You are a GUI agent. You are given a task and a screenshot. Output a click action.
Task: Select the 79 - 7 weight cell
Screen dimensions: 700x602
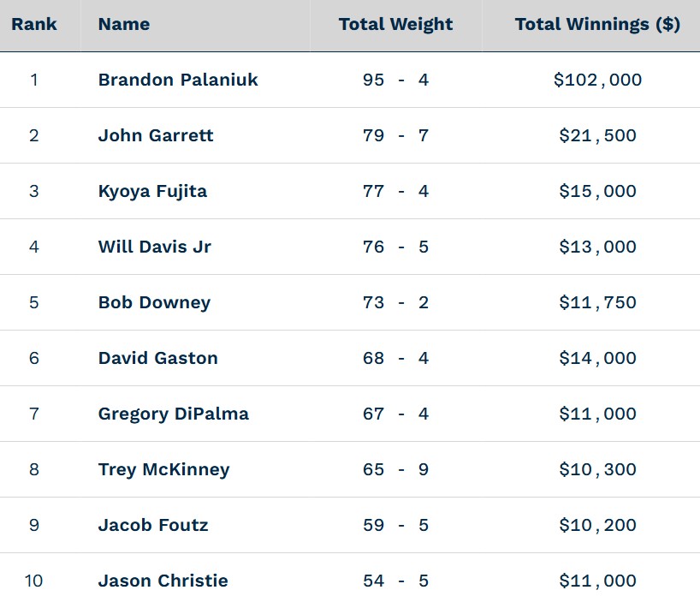coord(395,135)
